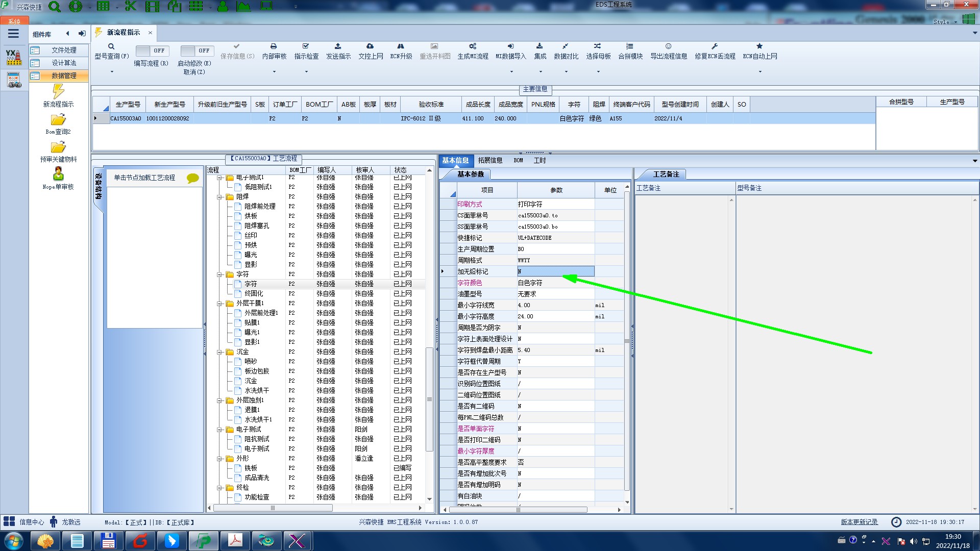
Task: Open the 版本更新记录 link
Action: tap(859, 522)
